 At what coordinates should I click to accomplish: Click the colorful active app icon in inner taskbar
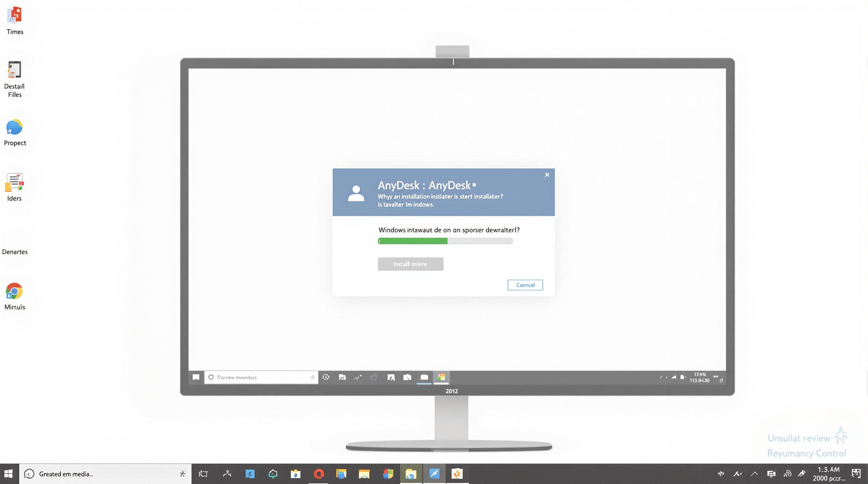click(442, 377)
